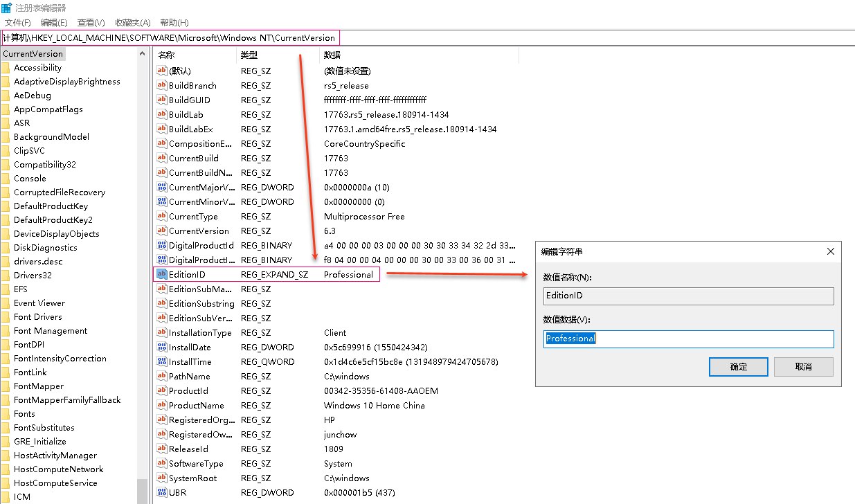The height and width of the screenshot is (504, 855).
Task: Click the ReleaseId value icon
Action: (x=162, y=449)
